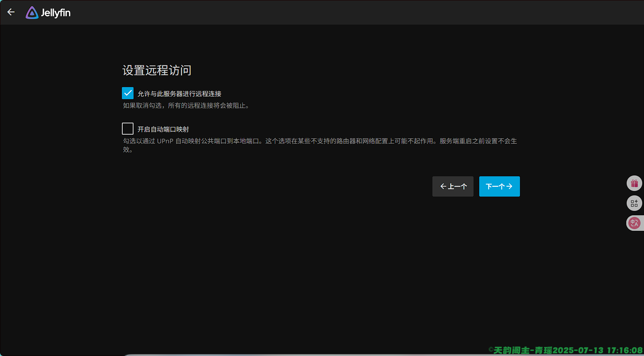Click label 开启自动端口映射
The width and height of the screenshot is (644, 356).
(x=163, y=129)
